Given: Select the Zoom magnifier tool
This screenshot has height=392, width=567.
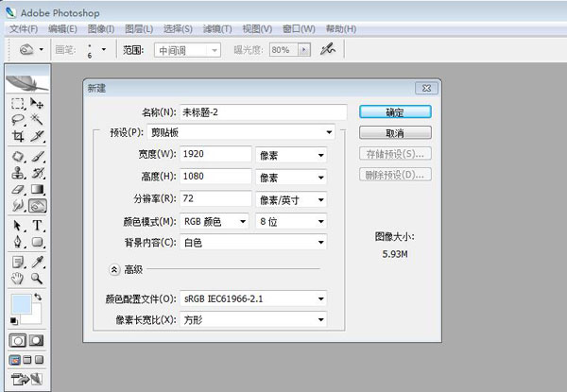Looking at the screenshot, I should point(38,279).
